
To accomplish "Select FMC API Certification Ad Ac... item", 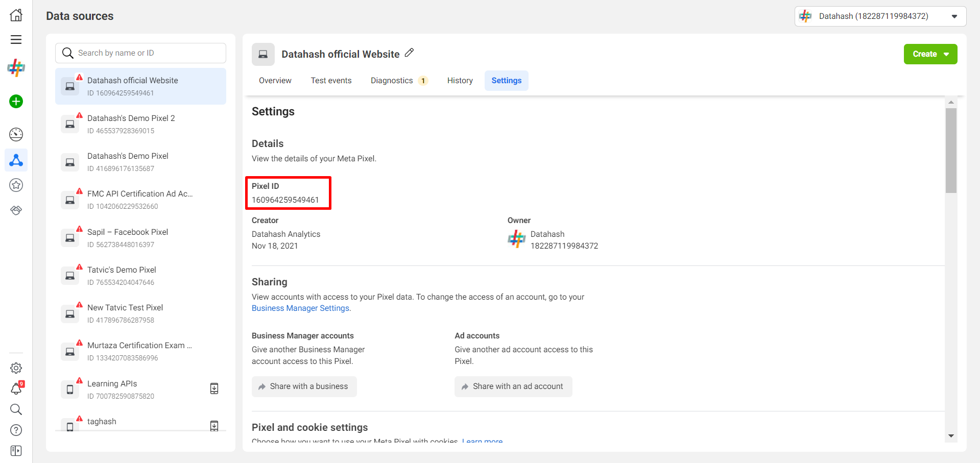I will [140, 200].
